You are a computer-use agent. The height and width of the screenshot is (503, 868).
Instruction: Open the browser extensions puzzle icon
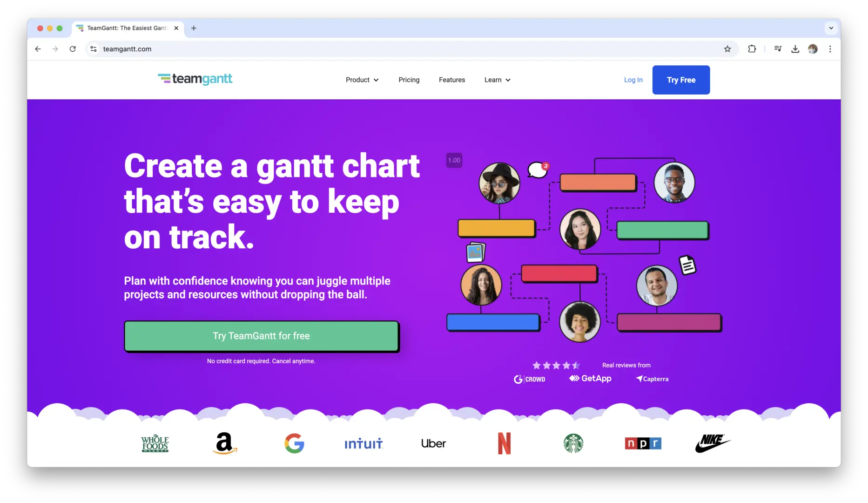pyautogui.click(x=752, y=49)
